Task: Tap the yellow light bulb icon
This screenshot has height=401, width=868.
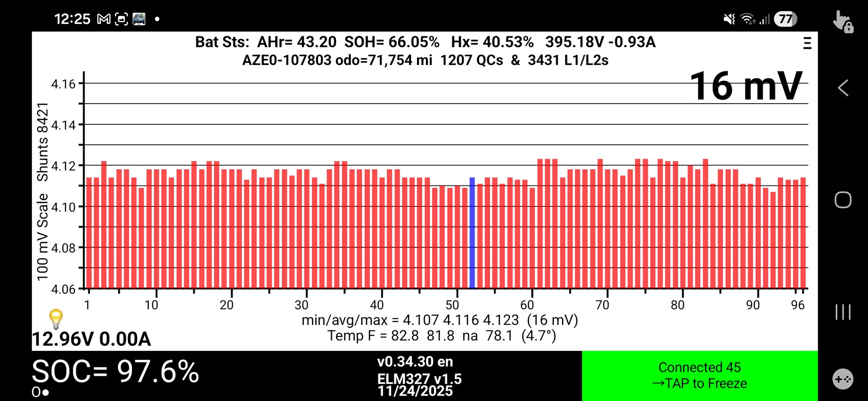Action: click(56, 318)
